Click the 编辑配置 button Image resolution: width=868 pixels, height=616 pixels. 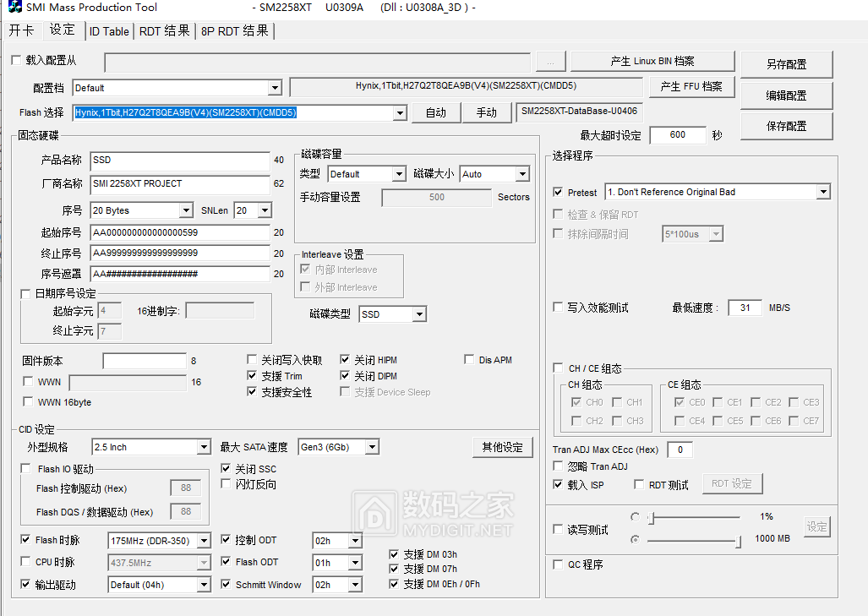786,95
